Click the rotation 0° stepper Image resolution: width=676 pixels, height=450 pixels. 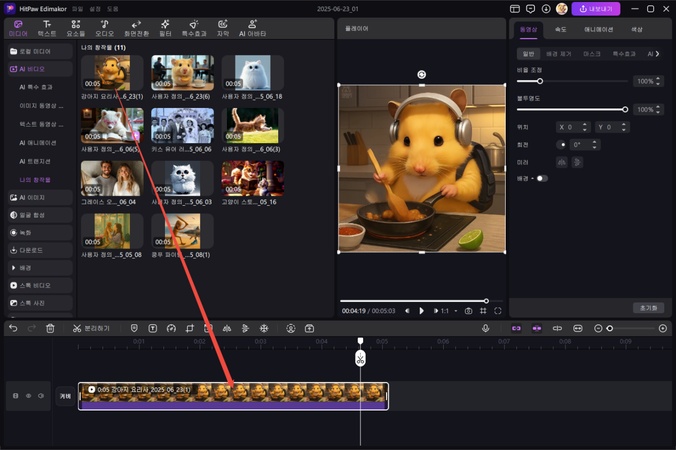595,145
